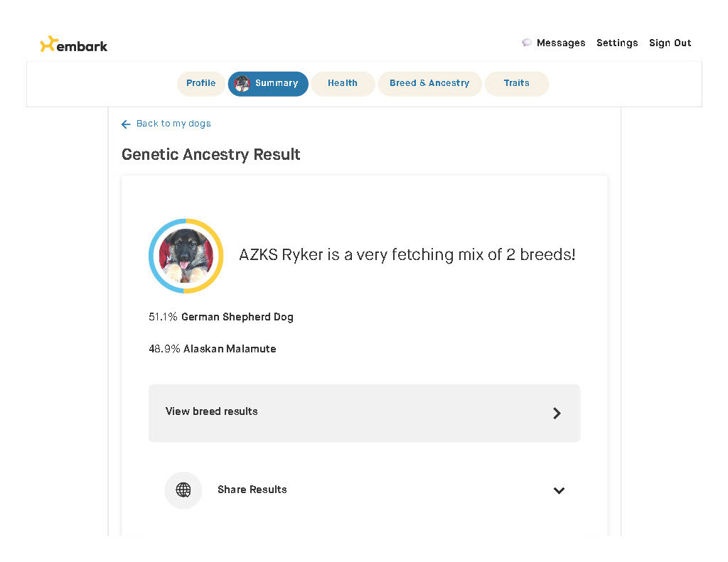
Task: Switch to the Profile tab
Action: [x=201, y=83]
